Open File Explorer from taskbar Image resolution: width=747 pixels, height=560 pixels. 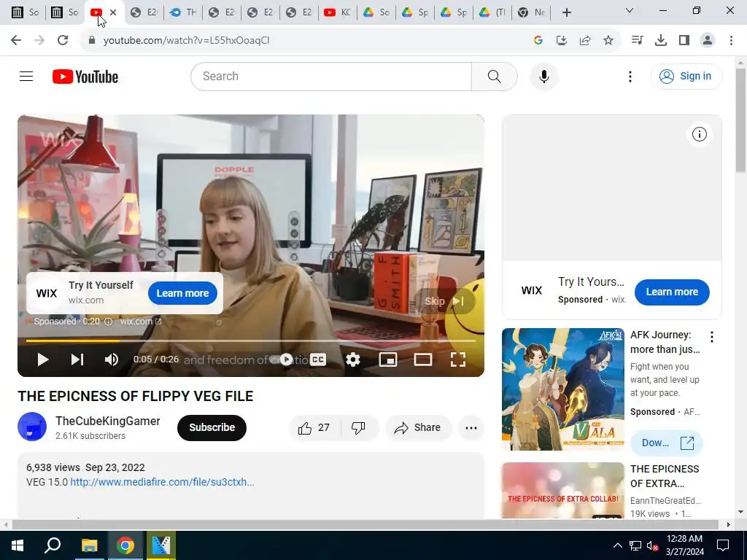(x=89, y=545)
